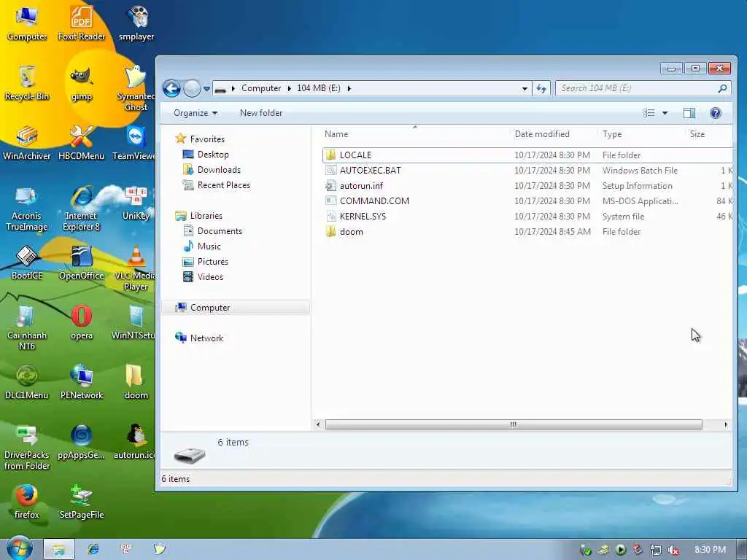Select the VLC Media Player desktop icon
Screen dimensions: 747x560
135,268
